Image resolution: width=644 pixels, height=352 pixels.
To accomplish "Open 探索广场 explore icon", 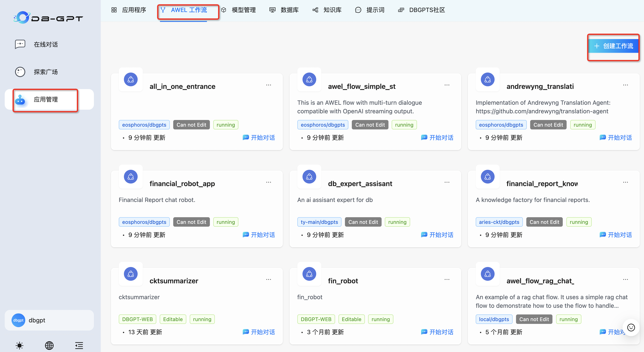I will pyautogui.click(x=20, y=72).
